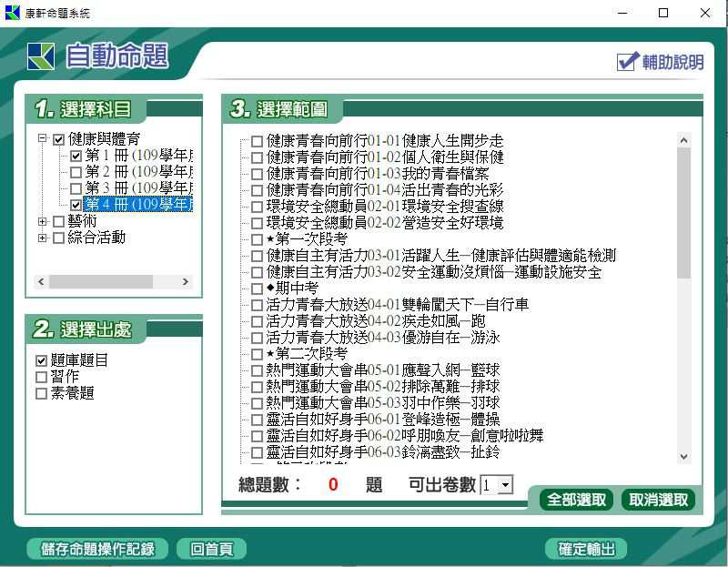Enable the 素養題 source checkbox

[x=41, y=393]
